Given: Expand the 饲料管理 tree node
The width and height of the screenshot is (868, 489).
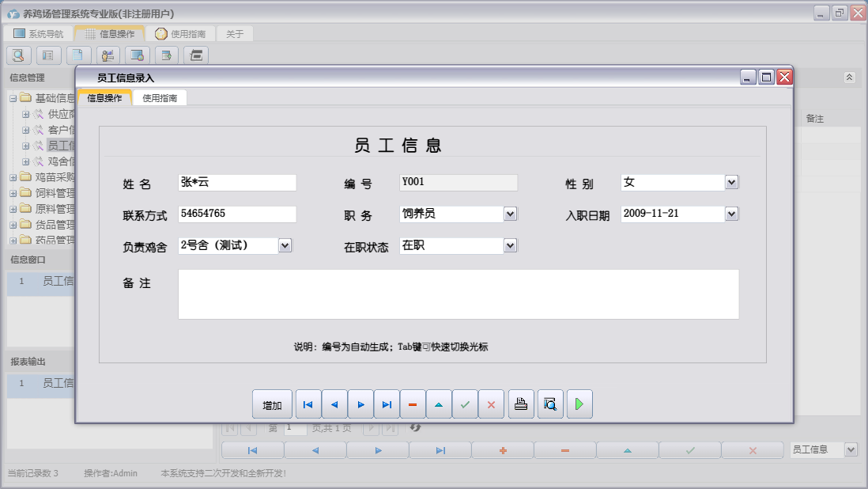Looking at the screenshot, I should (x=13, y=193).
